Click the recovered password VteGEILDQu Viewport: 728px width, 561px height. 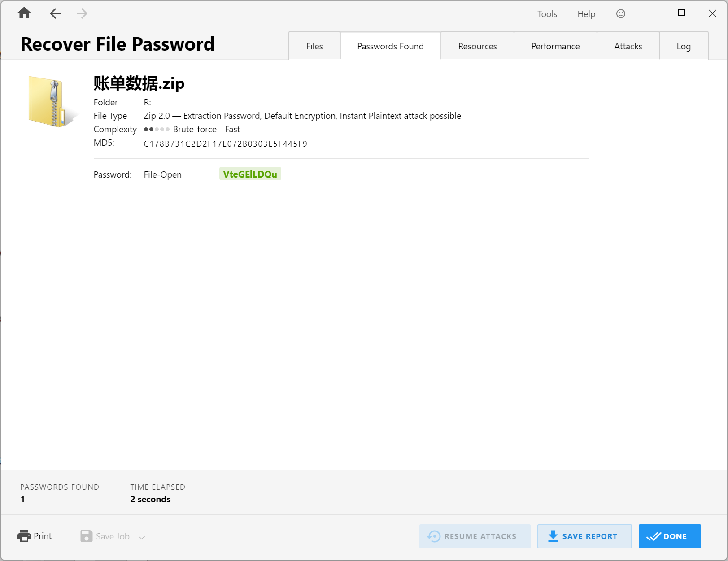point(250,174)
